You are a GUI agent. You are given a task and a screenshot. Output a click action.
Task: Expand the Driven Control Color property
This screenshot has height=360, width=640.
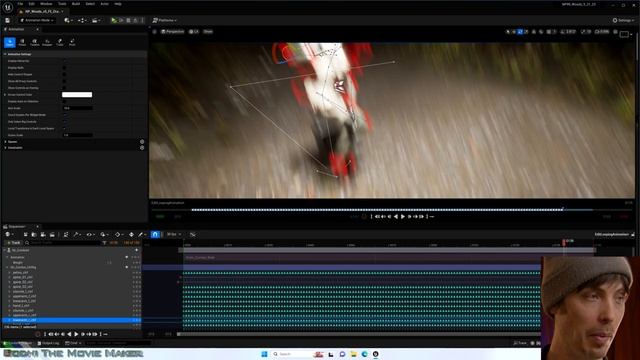5,95
